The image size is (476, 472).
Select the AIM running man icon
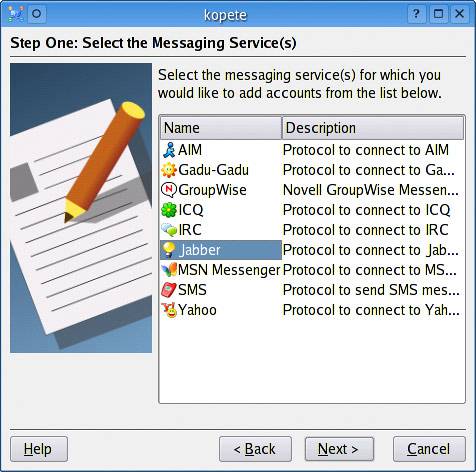pos(169,150)
